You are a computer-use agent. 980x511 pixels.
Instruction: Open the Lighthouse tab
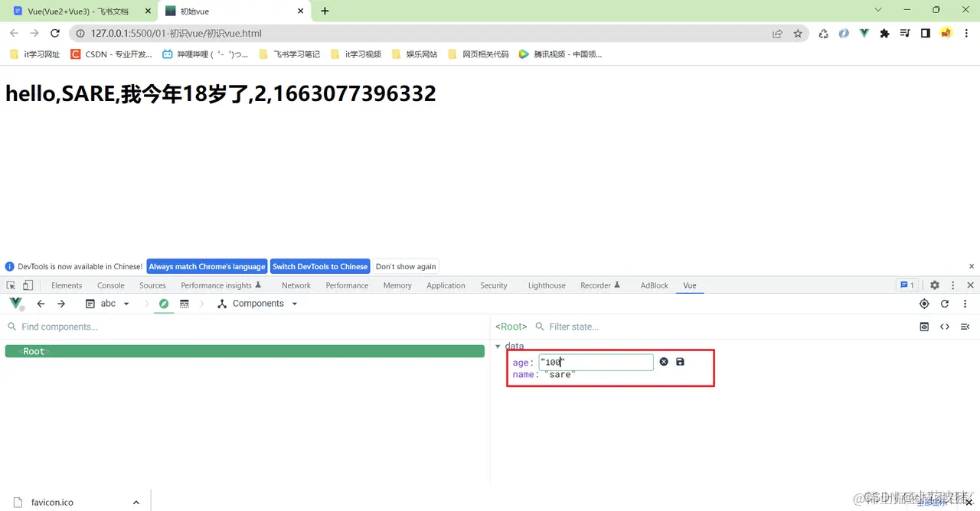547,285
